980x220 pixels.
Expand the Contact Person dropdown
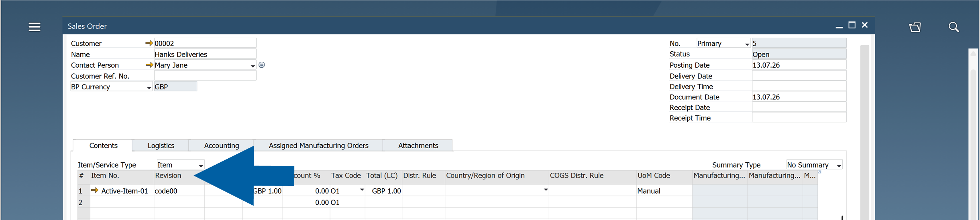[253, 66]
